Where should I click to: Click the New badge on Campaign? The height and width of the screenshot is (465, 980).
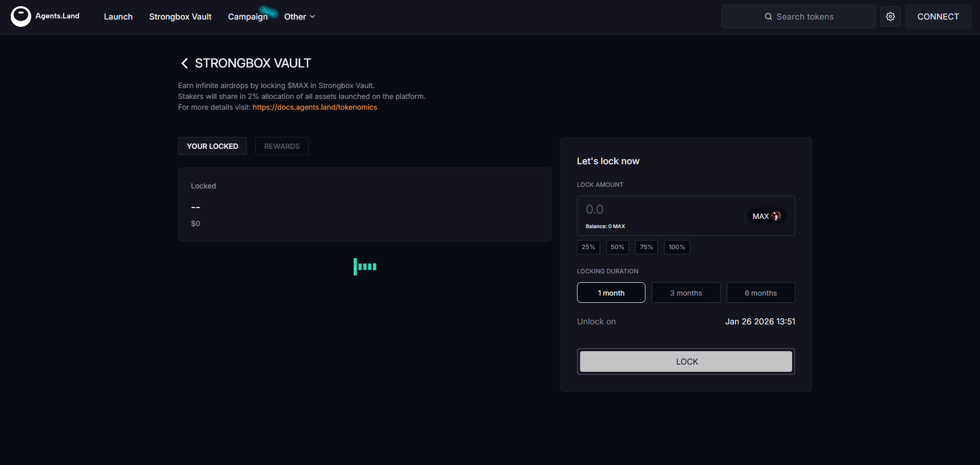[x=268, y=11]
